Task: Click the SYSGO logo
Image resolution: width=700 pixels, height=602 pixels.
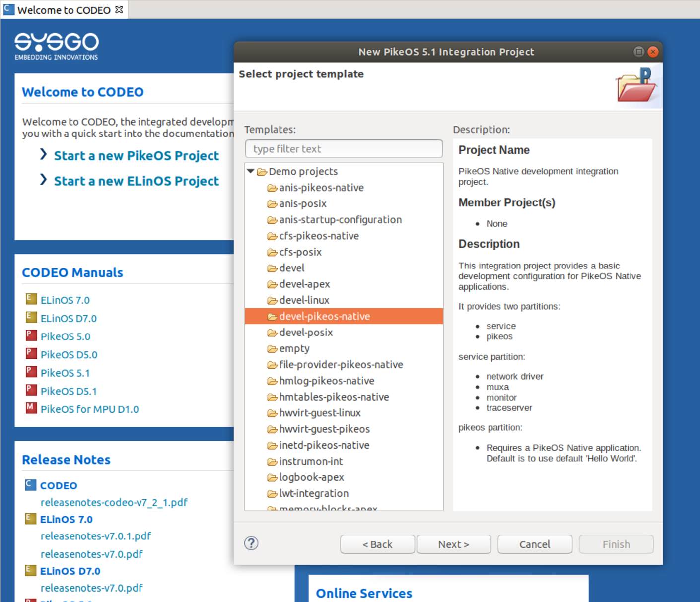Action: [56, 46]
